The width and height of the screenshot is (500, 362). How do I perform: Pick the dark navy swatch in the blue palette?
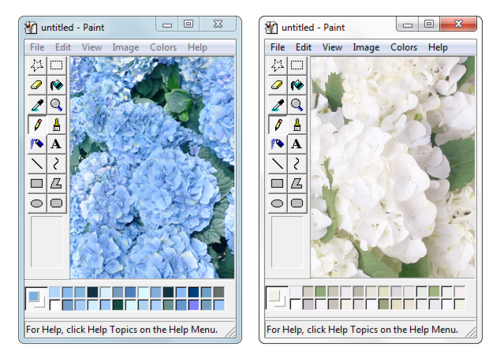click(x=193, y=292)
